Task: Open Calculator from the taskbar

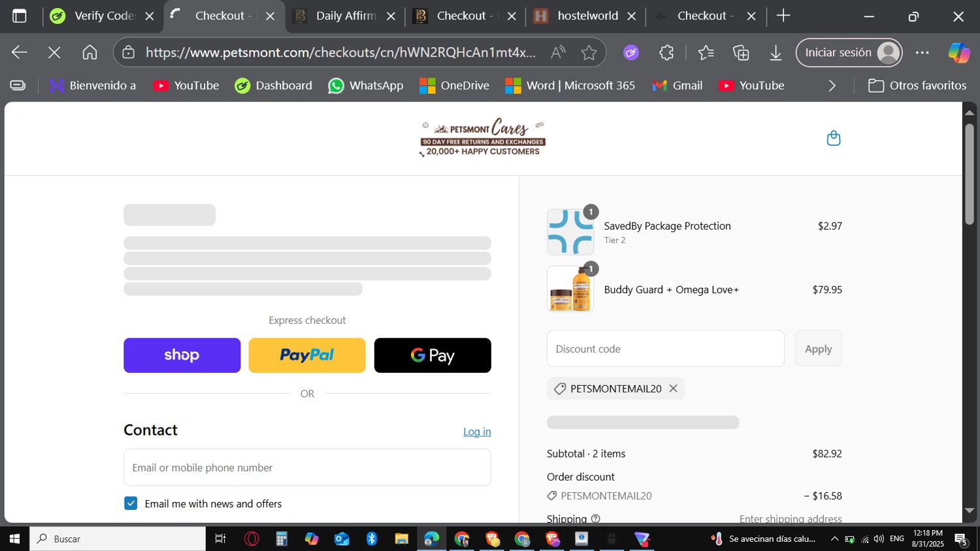Action: [282, 539]
